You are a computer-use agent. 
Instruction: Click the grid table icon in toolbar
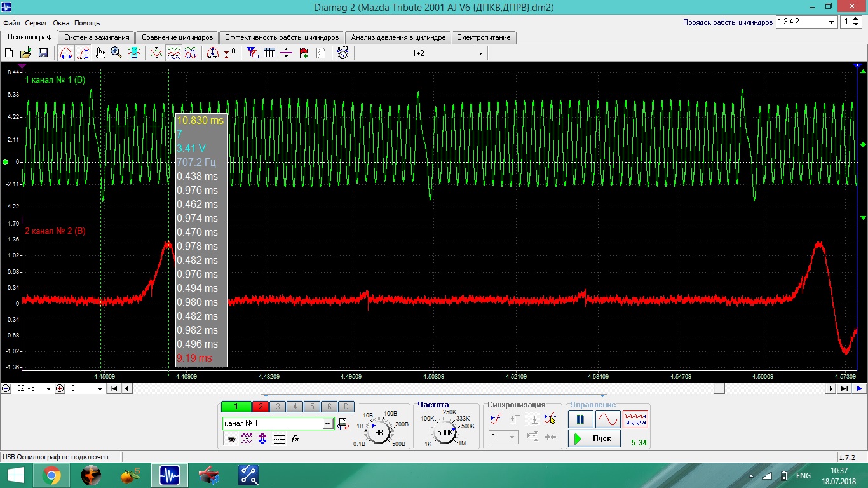269,53
